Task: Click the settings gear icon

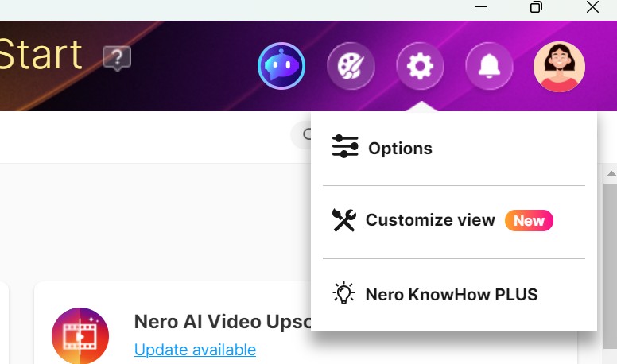Action: [x=420, y=67]
